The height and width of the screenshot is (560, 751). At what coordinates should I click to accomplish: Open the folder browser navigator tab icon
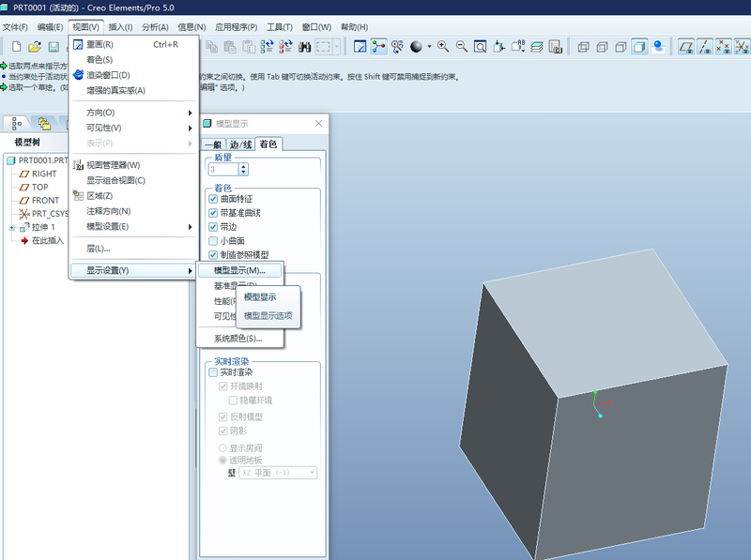click(x=44, y=124)
